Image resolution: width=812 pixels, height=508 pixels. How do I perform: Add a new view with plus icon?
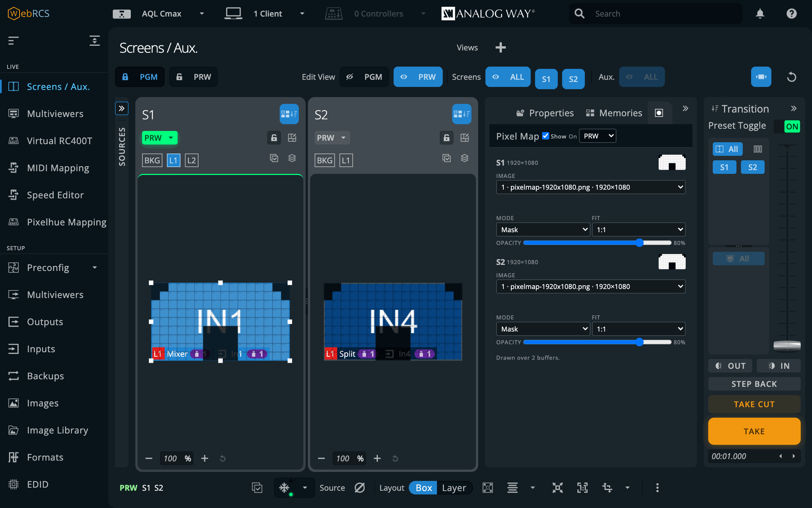tap(500, 47)
